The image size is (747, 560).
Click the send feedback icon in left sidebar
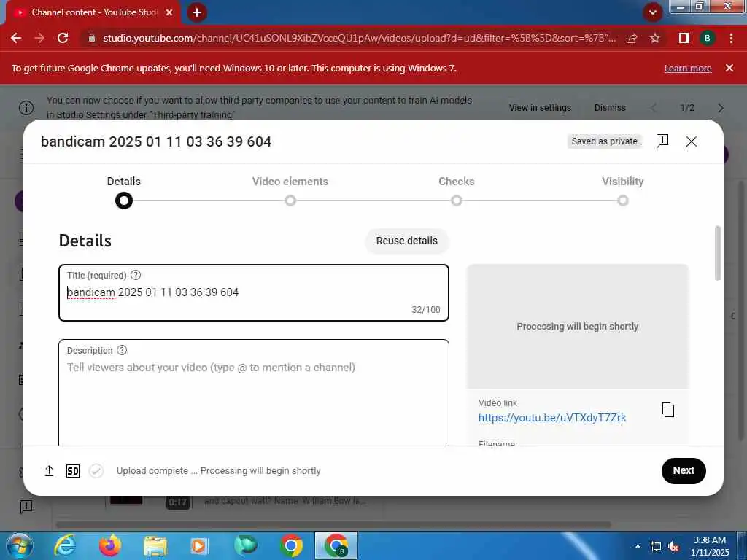[x=26, y=506]
